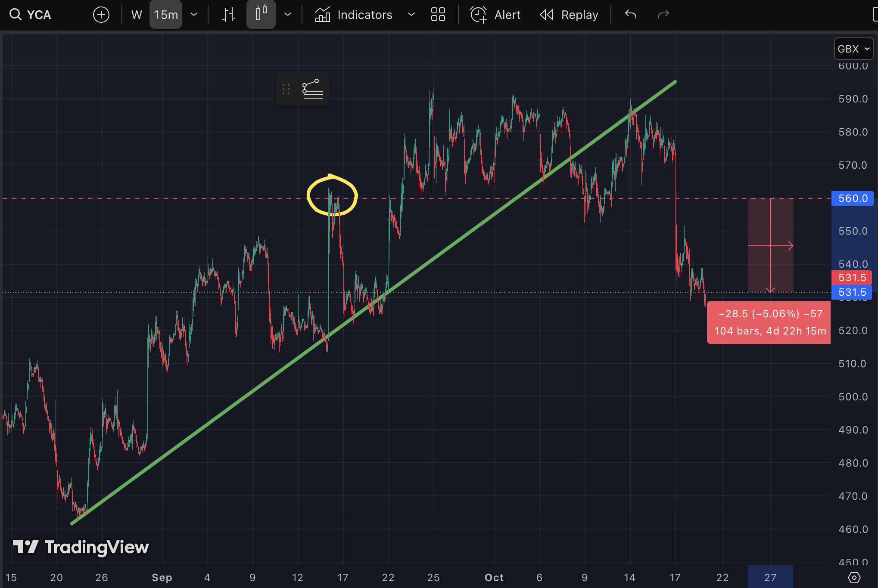
Task: Open the indicators favorites dropdown chevron
Action: point(411,15)
